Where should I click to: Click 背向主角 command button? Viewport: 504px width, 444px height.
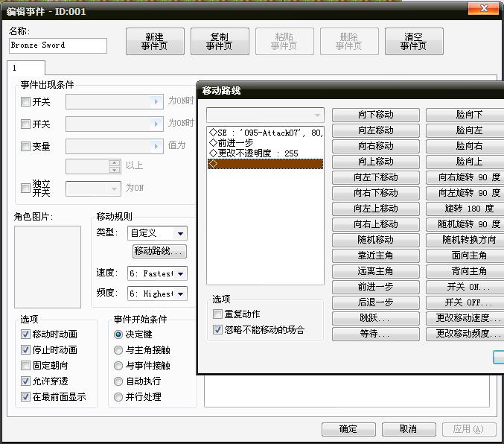[465, 271]
